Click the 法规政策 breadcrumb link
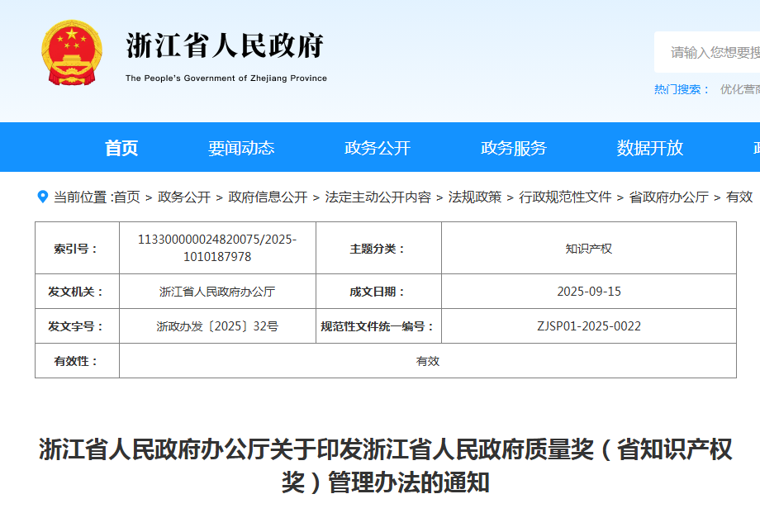Image resolution: width=760 pixels, height=532 pixels. click(475, 197)
